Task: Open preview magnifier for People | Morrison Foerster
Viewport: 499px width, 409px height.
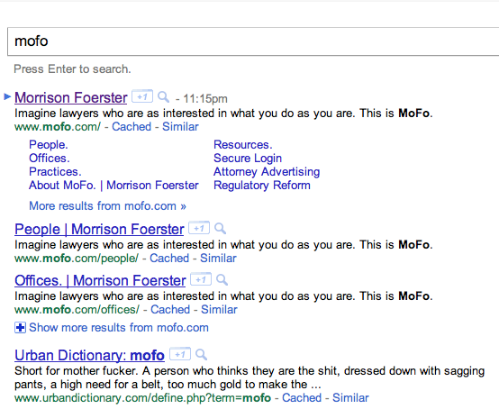Action: click(x=220, y=228)
